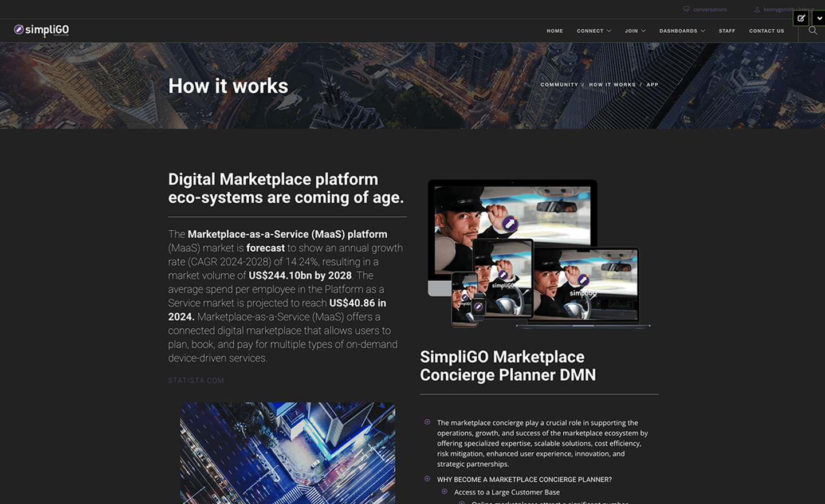Click the 'SimpliGO Marketplace Concierge Planner DMN' heading
825x504 pixels.
pos(508,366)
